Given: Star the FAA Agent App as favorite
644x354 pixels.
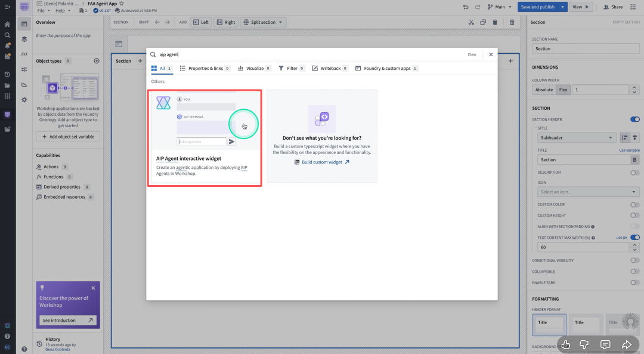Looking at the screenshot, I should click(122, 4).
